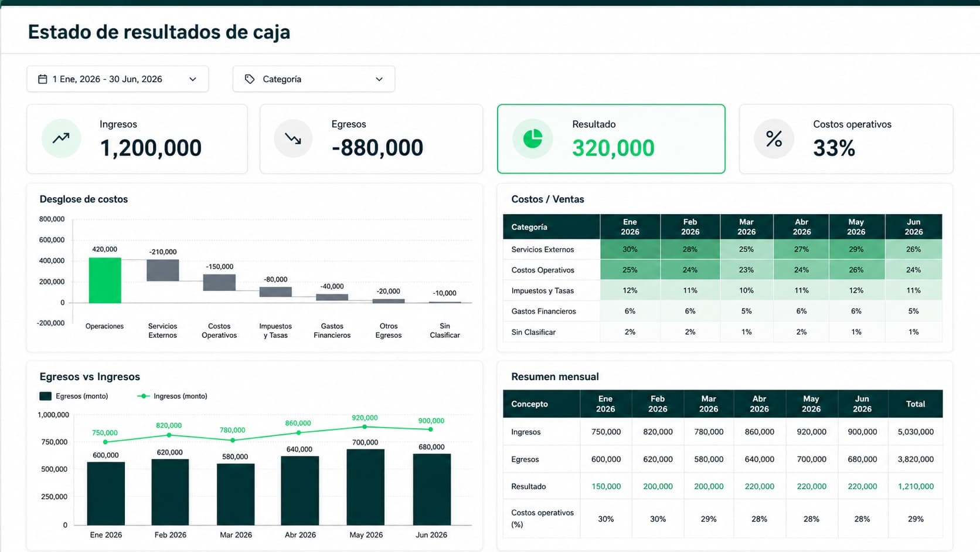Select the Ingresos 1,200,000 value
The height and width of the screenshot is (552, 980).
click(x=151, y=148)
